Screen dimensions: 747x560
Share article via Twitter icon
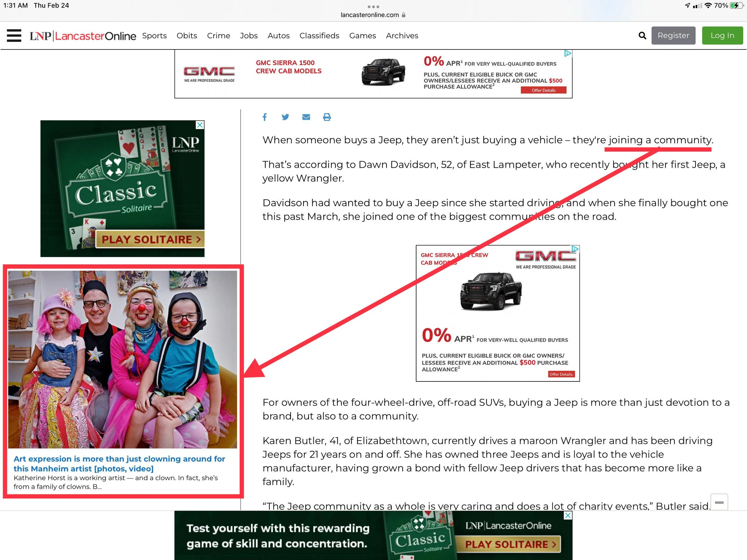pos(285,117)
